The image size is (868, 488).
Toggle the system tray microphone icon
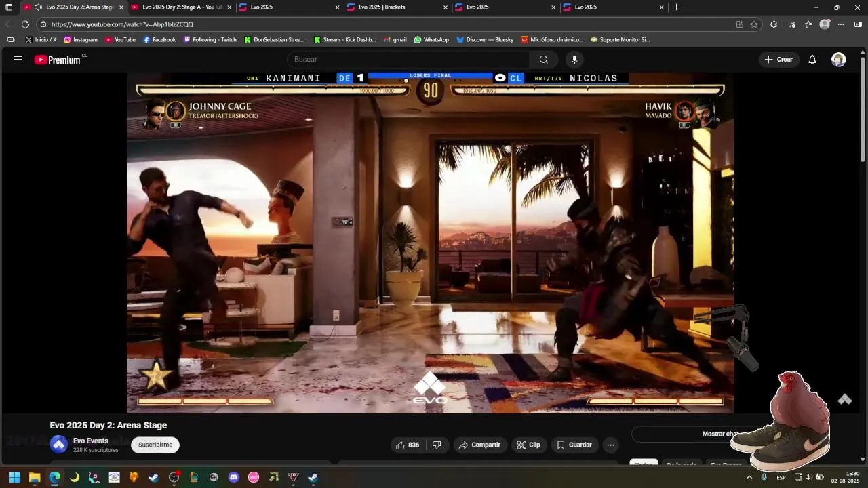click(764, 477)
